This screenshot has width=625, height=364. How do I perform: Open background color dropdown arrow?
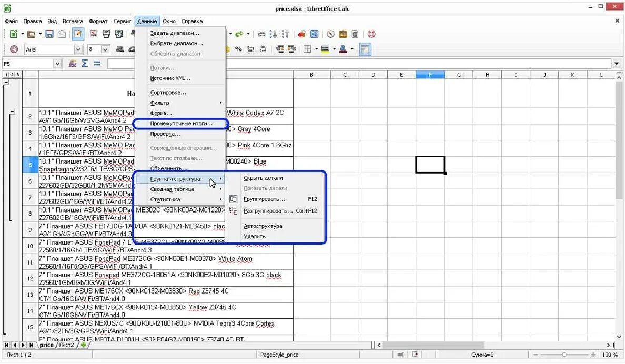(x=334, y=49)
